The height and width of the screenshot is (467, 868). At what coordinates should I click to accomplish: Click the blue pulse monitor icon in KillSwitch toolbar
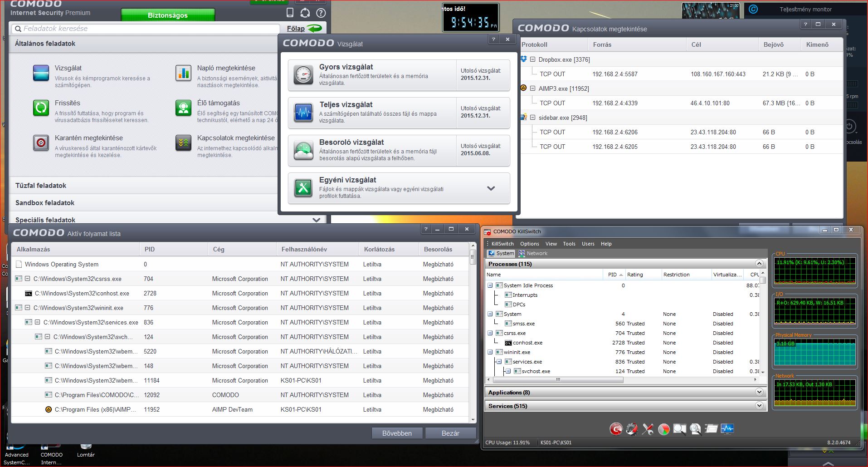click(x=727, y=428)
